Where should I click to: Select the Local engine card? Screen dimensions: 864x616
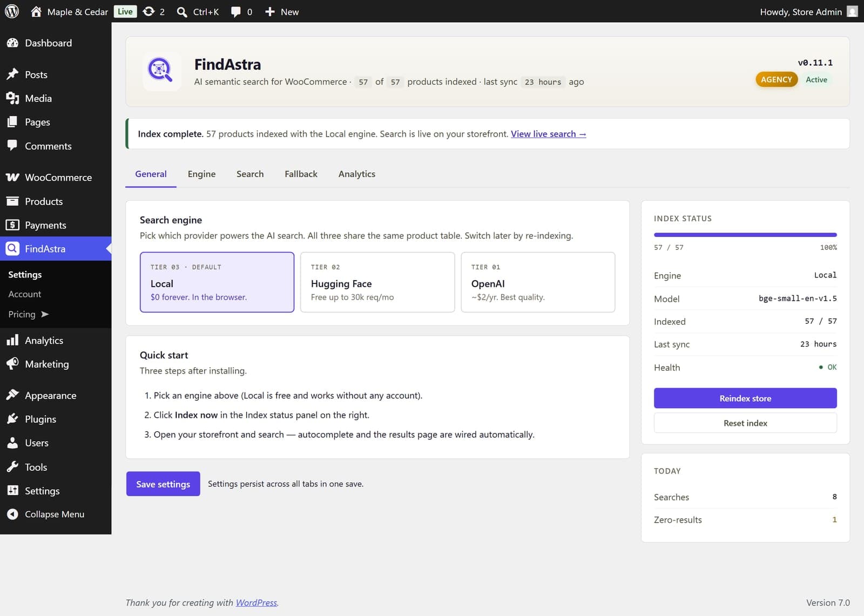tap(217, 282)
